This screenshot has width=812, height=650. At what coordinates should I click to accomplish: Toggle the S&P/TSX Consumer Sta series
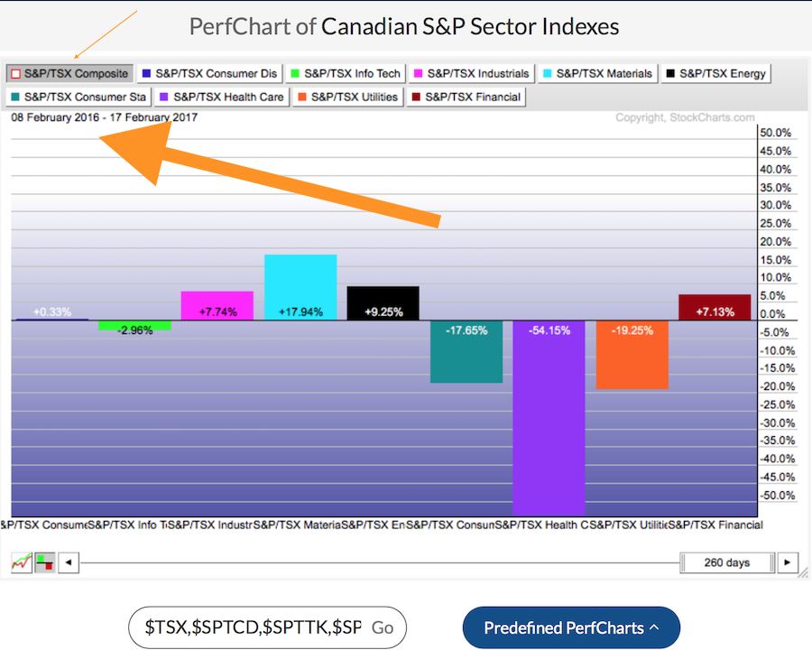tap(80, 97)
